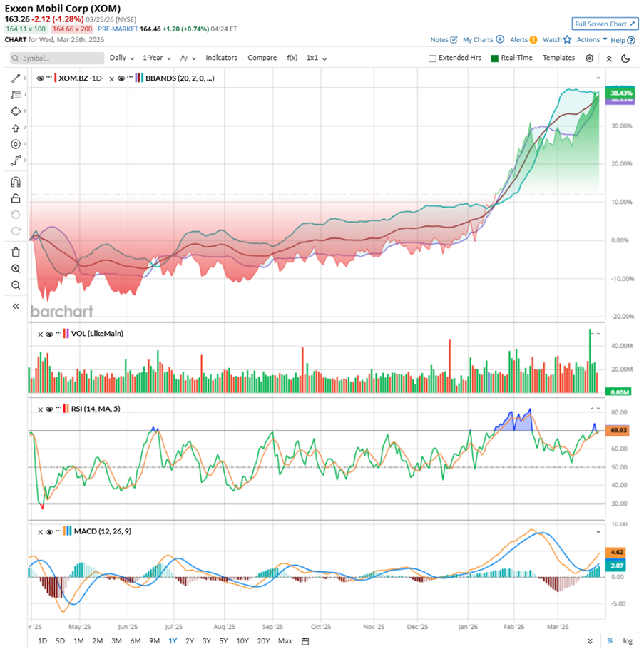Click the f(x) expressions button
The image size is (644, 654).
[x=292, y=58]
